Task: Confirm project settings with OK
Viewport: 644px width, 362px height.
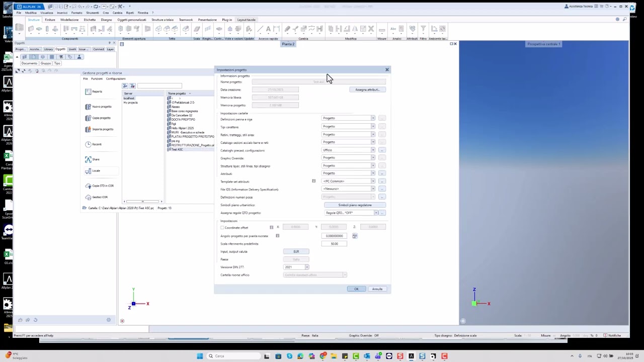Action: coord(356,289)
